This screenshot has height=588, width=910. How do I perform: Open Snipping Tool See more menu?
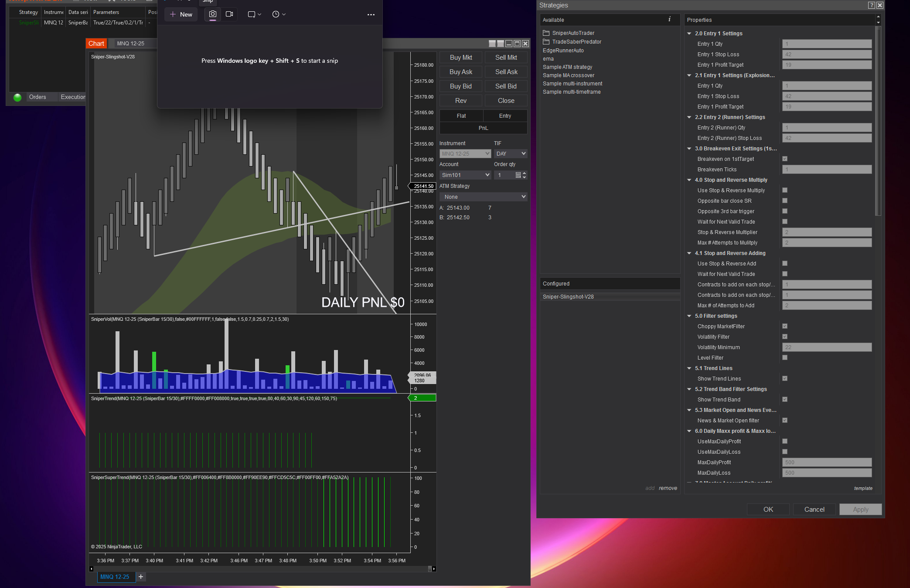click(371, 14)
